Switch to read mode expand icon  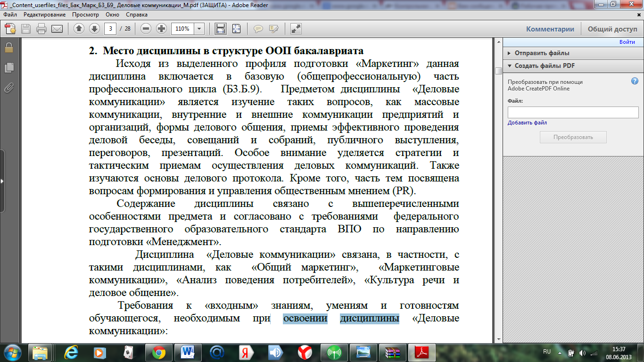pyautogui.click(x=296, y=29)
